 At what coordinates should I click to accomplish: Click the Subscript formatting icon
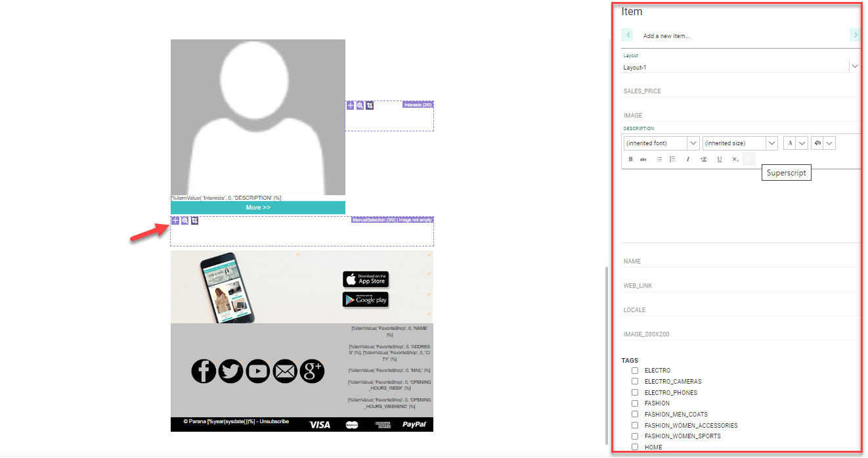(x=735, y=159)
